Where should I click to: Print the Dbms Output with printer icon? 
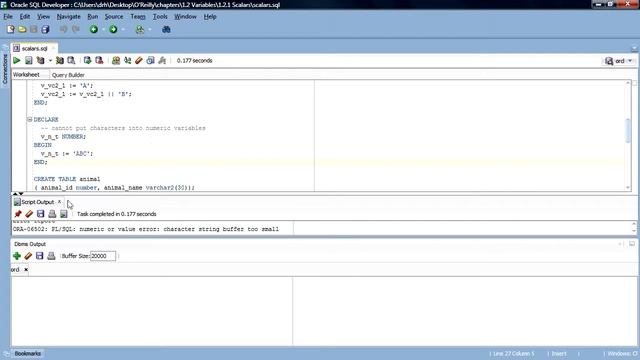pos(51,256)
